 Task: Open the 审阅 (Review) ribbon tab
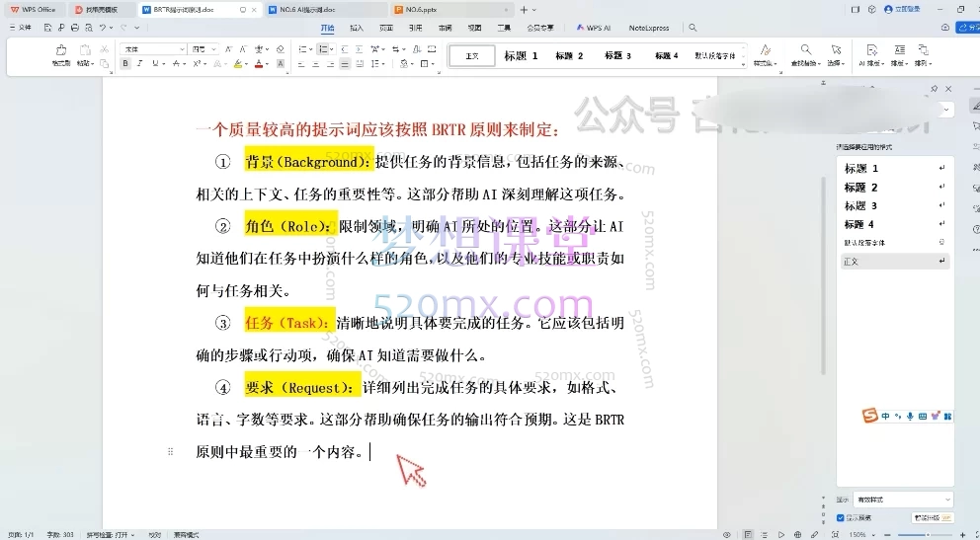point(445,28)
